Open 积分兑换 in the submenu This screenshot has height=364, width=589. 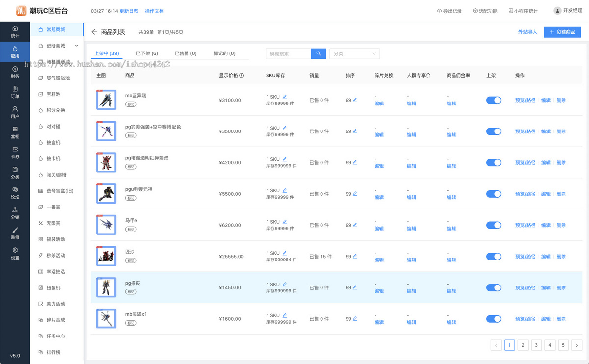tap(57, 110)
